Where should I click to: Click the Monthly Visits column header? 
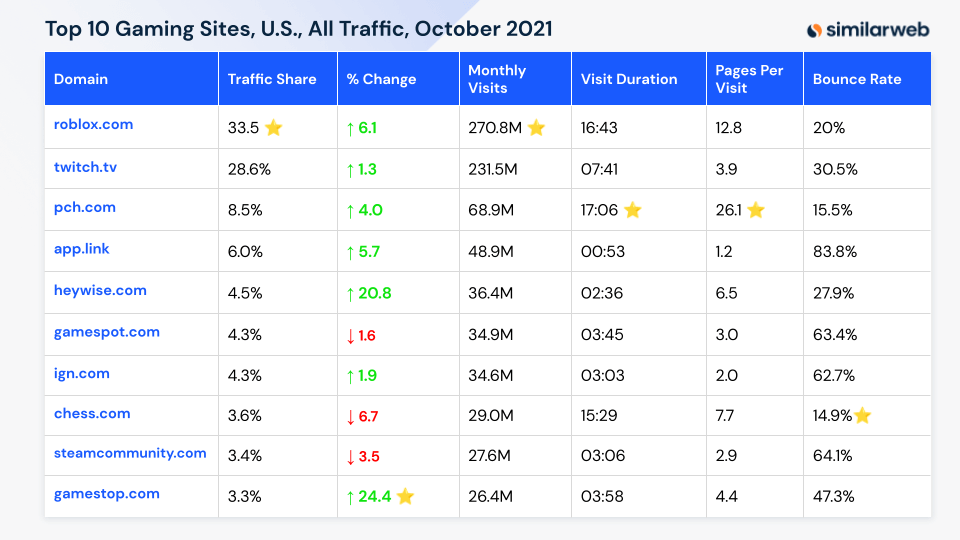coord(497,79)
